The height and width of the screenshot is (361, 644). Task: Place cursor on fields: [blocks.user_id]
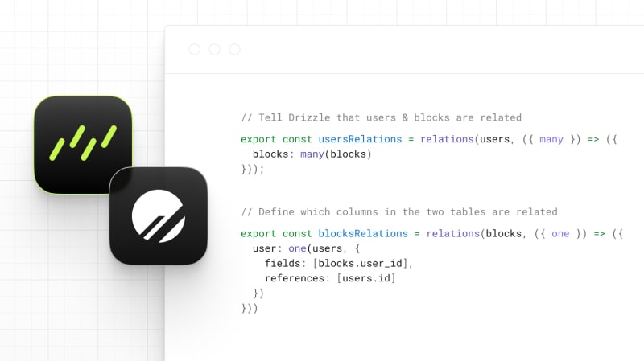(338, 264)
